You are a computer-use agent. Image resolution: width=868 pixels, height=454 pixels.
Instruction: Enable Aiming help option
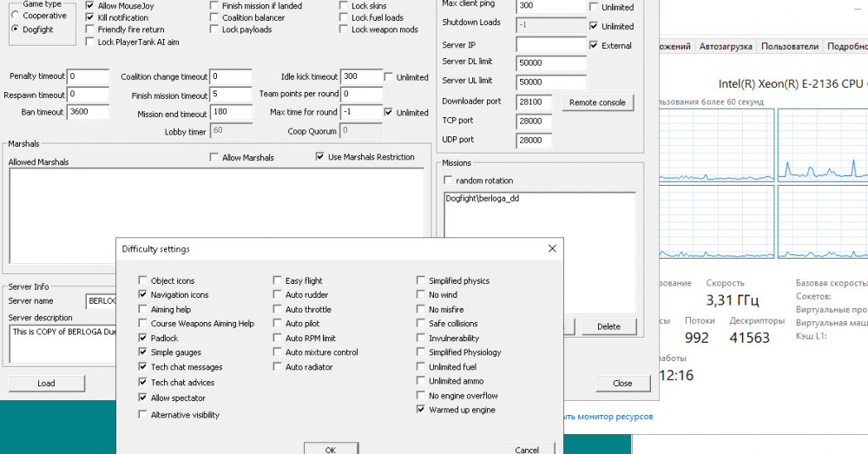click(143, 309)
